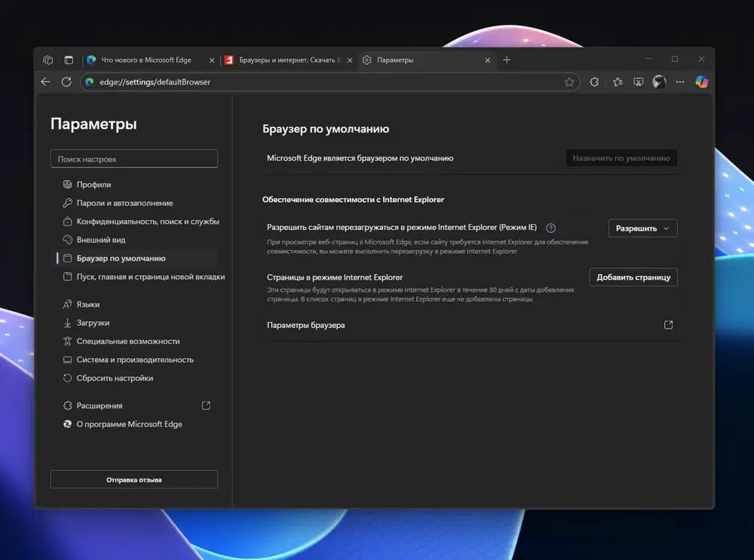Viewport: 754px width, 560px height.
Task: Click the help question-mark icon next to Режим IE
Action: (550, 228)
